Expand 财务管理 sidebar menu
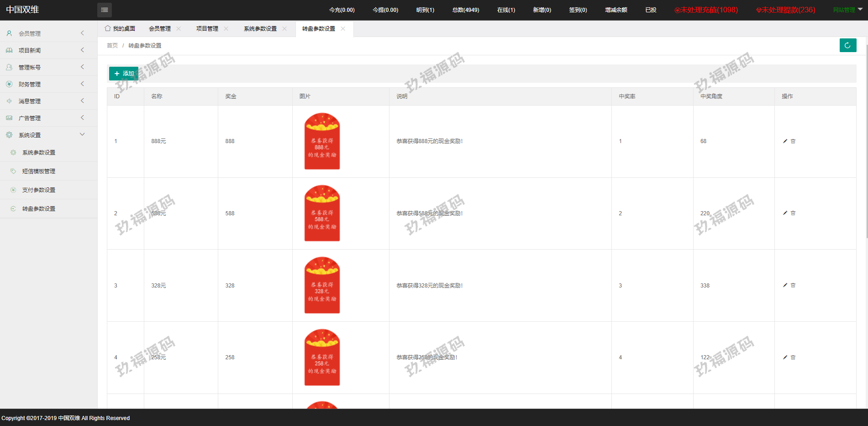Screen dimensions: 868x426 coord(46,84)
